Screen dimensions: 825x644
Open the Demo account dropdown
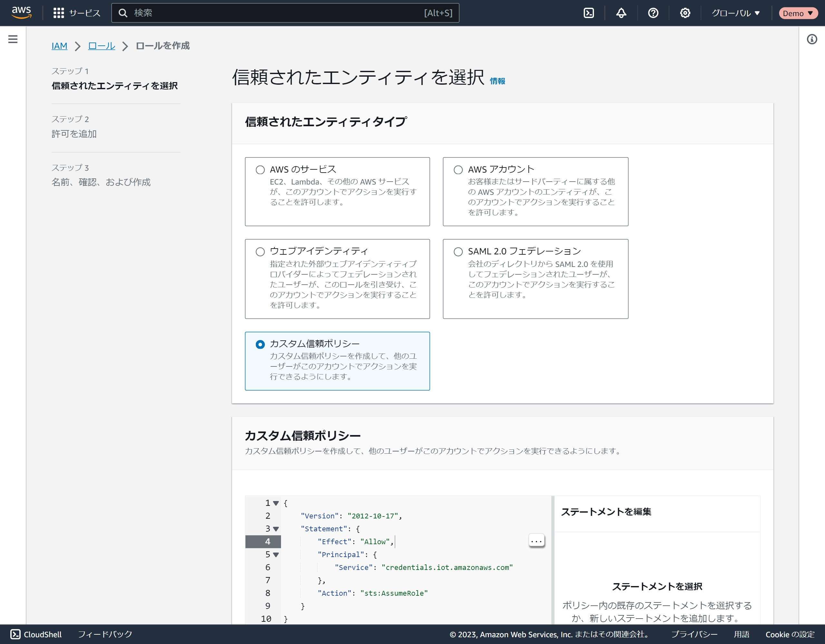[x=797, y=13]
